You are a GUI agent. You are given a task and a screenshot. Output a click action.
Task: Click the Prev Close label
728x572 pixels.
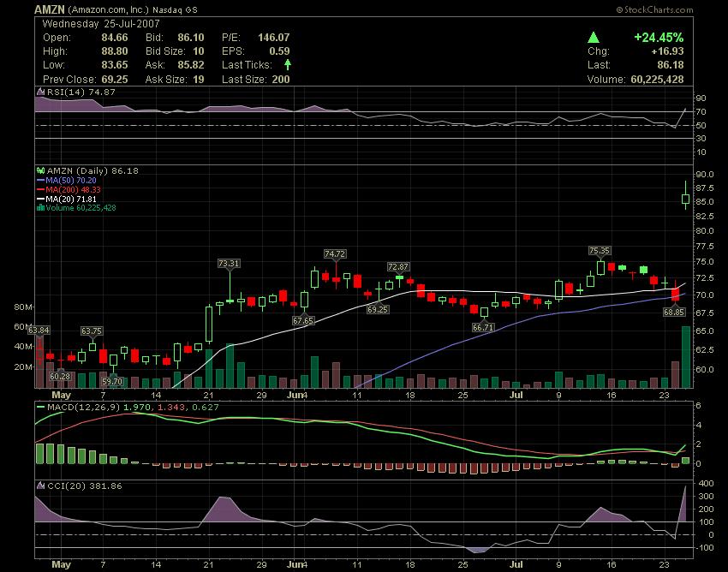tap(69, 79)
